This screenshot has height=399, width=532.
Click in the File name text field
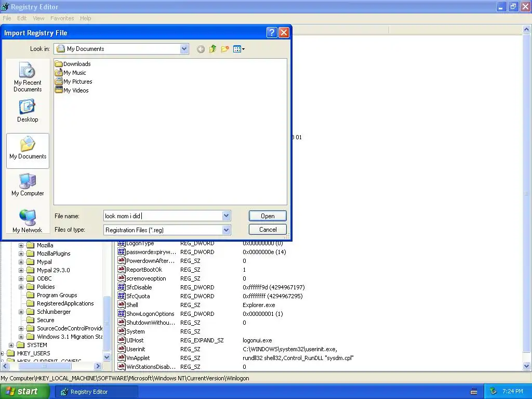point(163,216)
